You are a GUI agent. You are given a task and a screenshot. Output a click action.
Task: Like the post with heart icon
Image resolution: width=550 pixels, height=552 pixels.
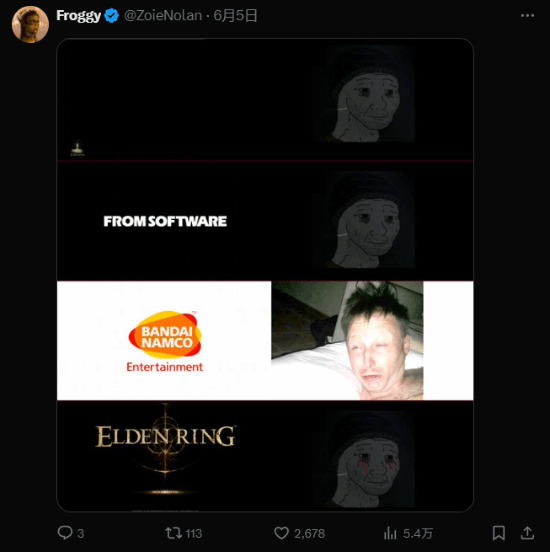[281, 533]
